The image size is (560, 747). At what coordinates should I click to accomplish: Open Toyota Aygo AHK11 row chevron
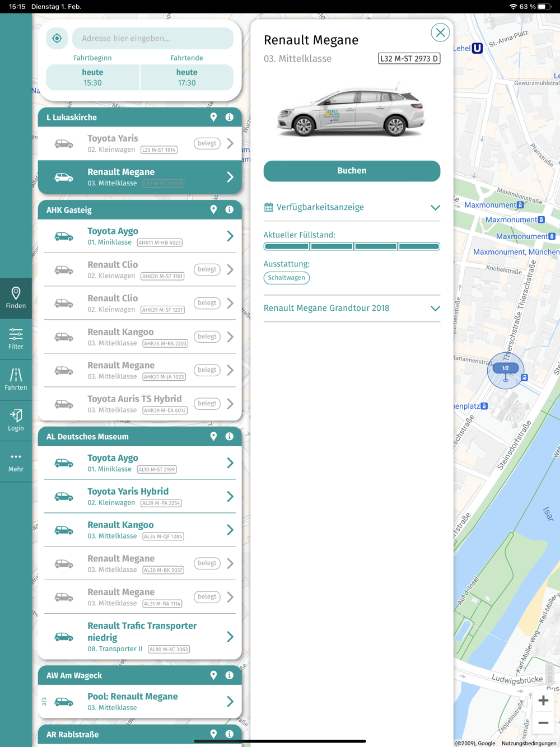(230, 236)
